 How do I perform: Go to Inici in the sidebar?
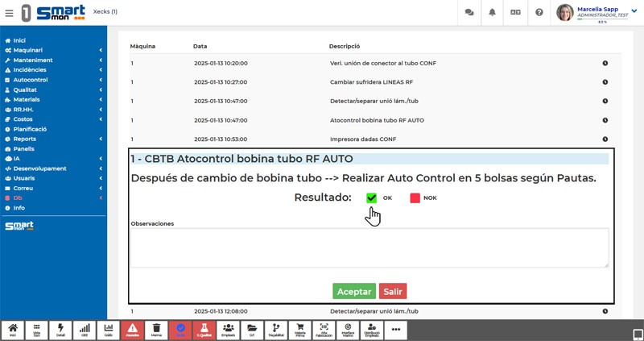(19, 40)
